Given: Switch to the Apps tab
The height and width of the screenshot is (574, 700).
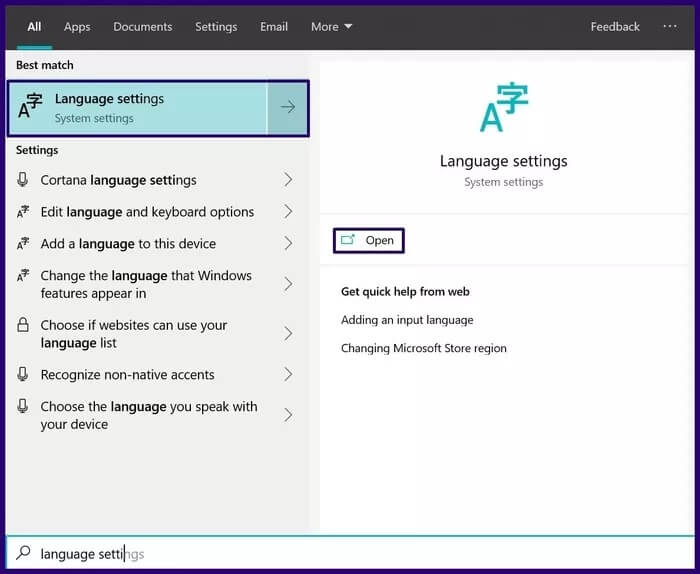Looking at the screenshot, I should [x=77, y=27].
